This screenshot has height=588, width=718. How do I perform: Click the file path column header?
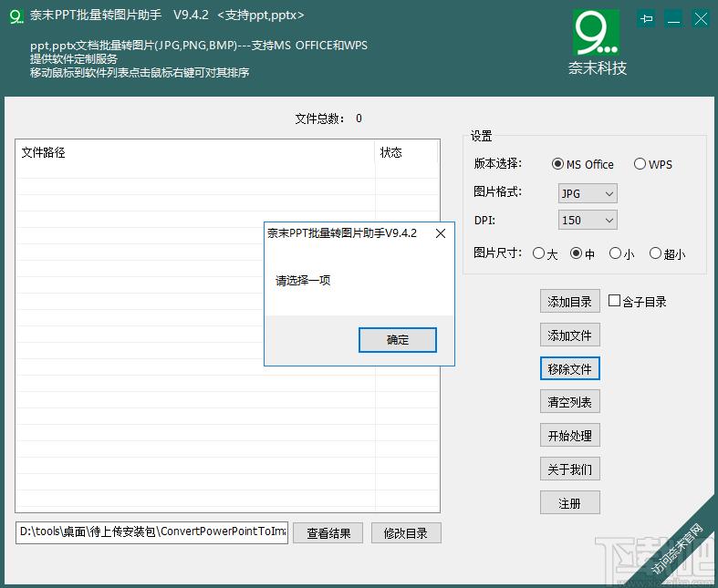click(x=194, y=152)
